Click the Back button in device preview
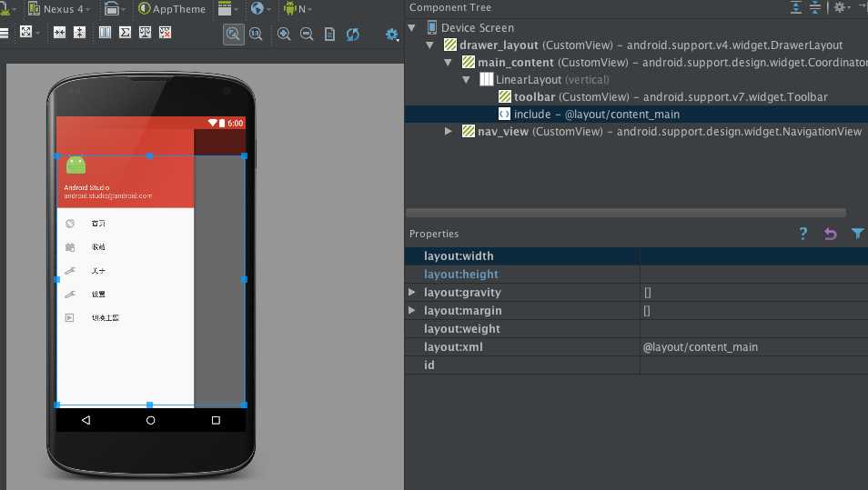Screen dimensions: 868x490 [86, 420]
